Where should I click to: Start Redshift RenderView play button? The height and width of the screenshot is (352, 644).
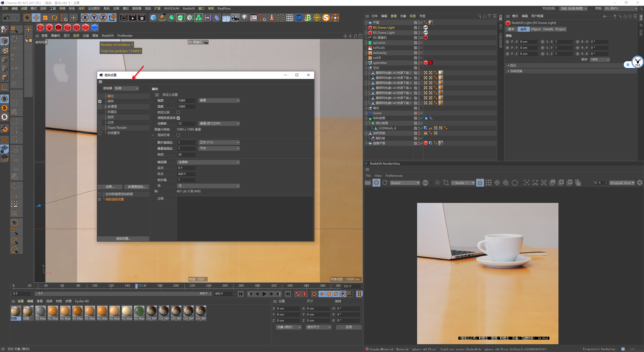tap(376, 183)
